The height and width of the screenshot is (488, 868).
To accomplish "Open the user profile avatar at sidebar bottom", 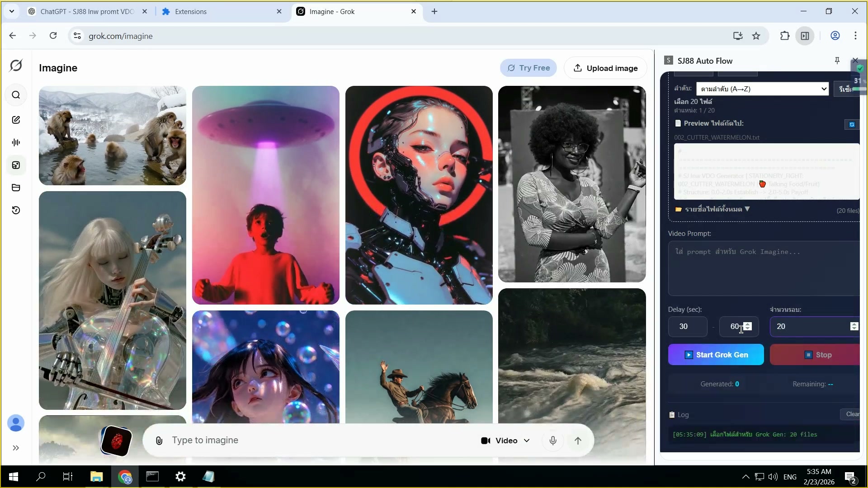I will (x=16, y=423).
